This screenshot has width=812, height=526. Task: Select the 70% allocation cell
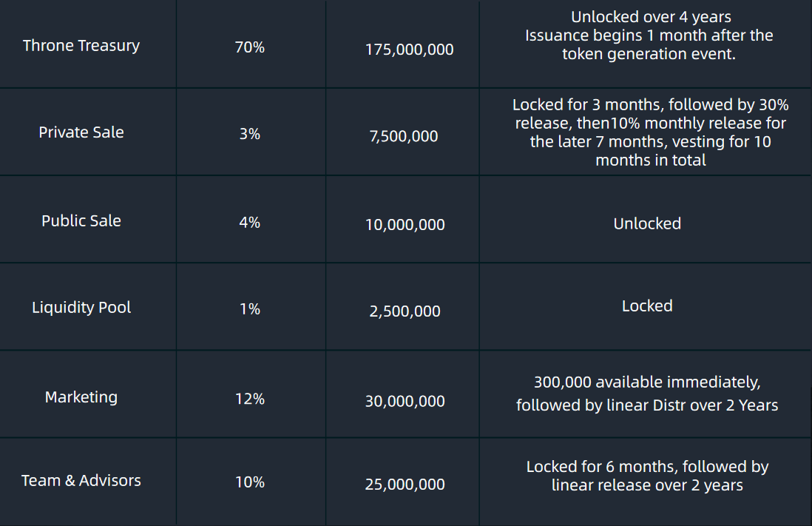pos(250,49)
